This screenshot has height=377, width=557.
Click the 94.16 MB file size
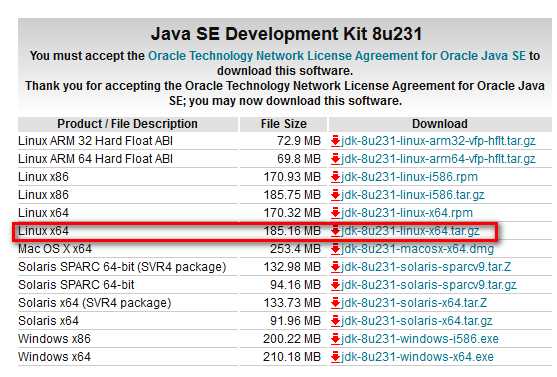tap(295, 285)
